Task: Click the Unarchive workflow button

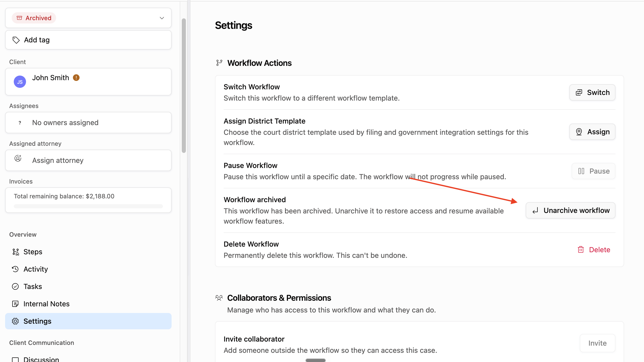Action: pos(571,210)
